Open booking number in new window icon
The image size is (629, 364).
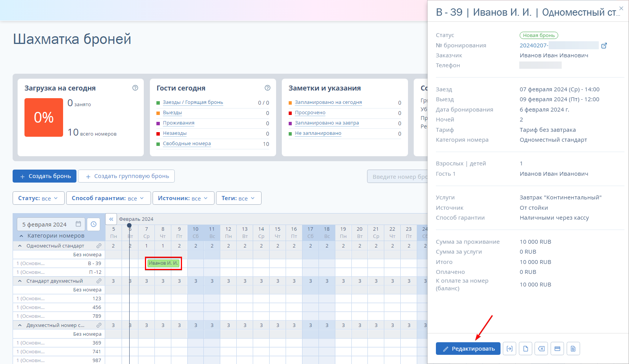(604, 46)
